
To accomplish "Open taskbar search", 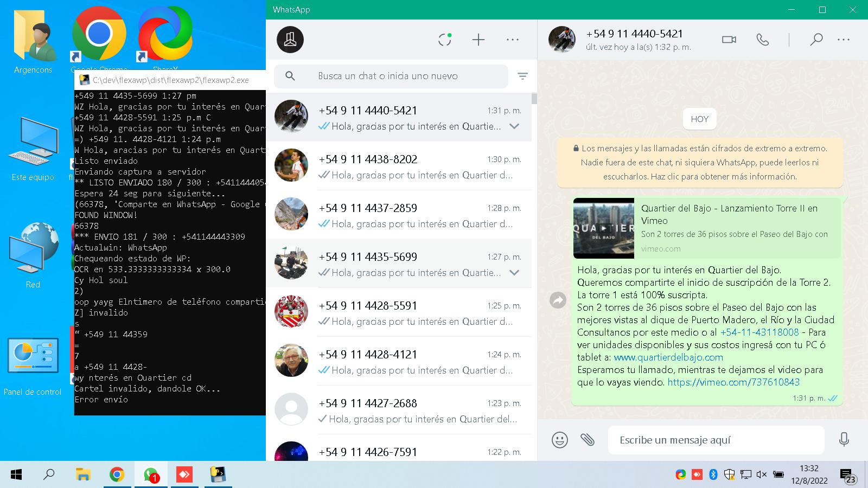I will click(x=49, y=475).
